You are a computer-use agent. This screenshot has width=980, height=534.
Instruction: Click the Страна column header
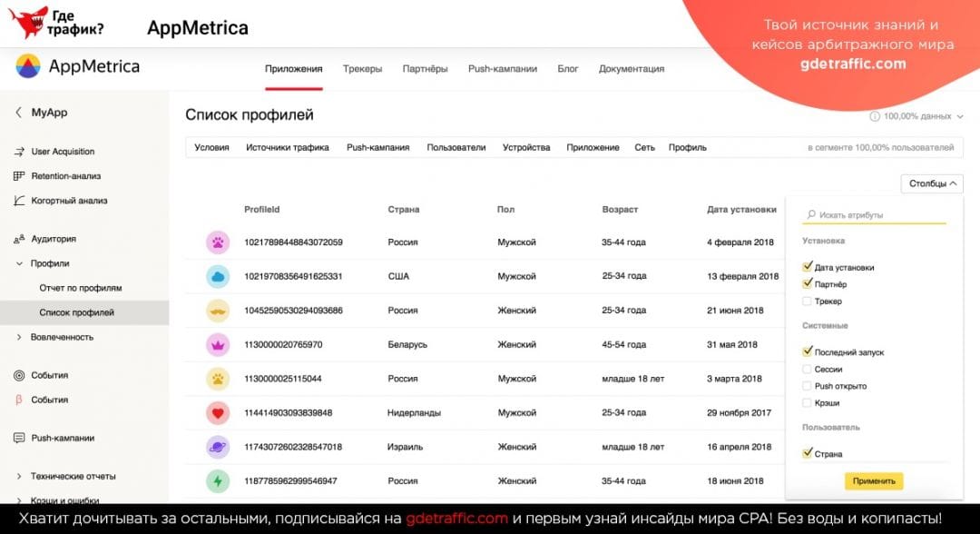pyautogui.click(x=404, y=210)
